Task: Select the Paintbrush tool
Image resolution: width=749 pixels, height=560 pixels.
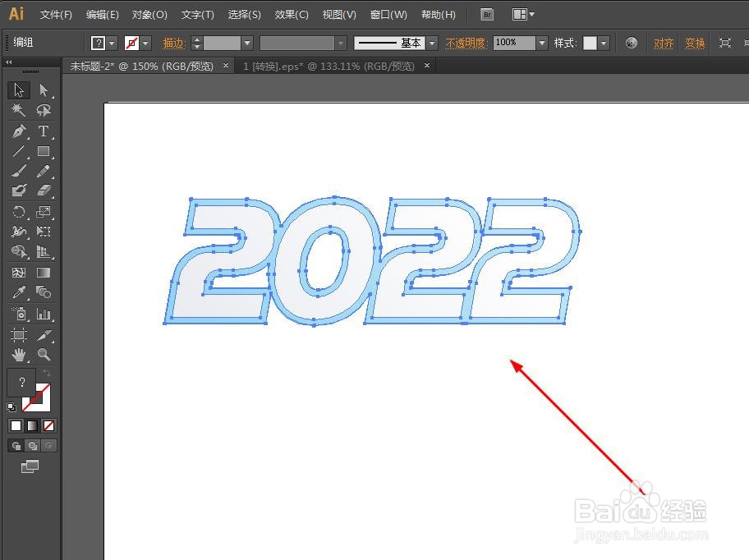Action: [19, 171]
